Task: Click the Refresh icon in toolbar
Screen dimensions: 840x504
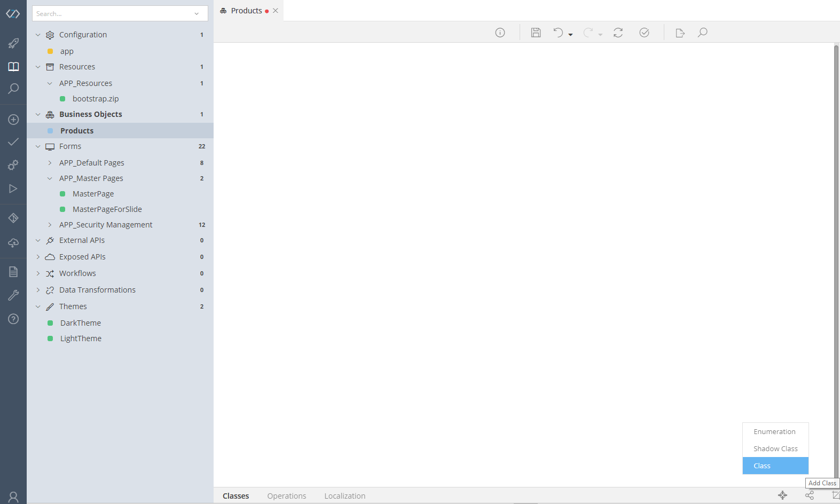Action: pyautogui.click(x=618, y=33)
